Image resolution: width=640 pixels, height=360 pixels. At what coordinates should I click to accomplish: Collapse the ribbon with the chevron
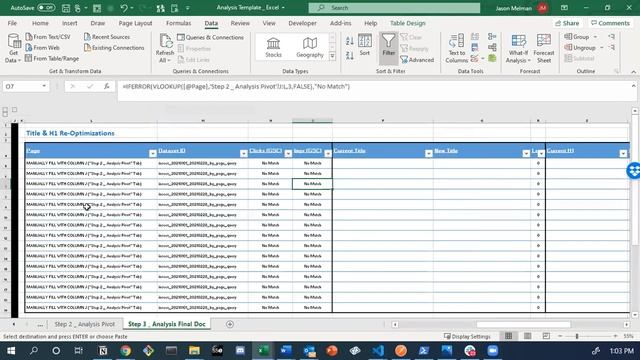click(633, 72)
